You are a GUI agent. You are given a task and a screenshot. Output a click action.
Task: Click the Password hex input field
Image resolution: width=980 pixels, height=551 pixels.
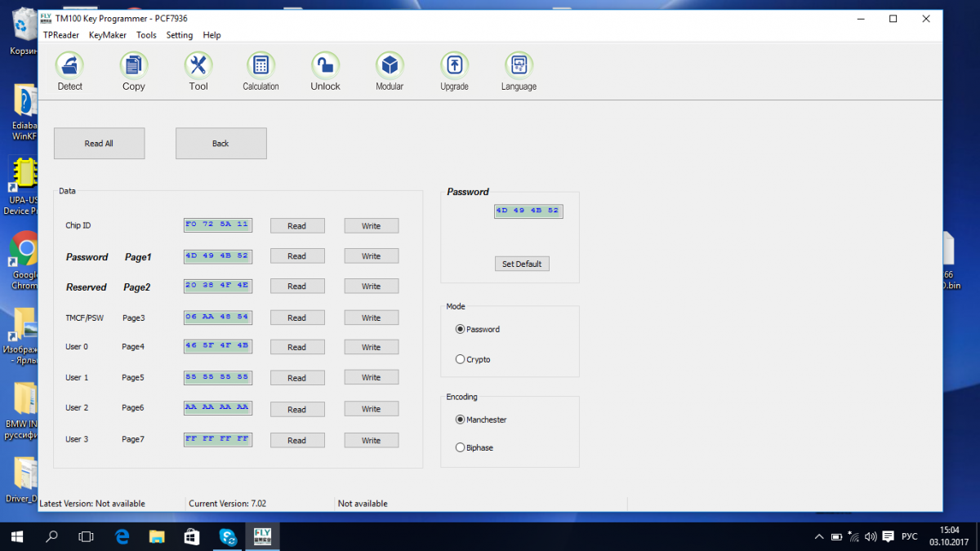pyautogui.click(x=528, y=211)
